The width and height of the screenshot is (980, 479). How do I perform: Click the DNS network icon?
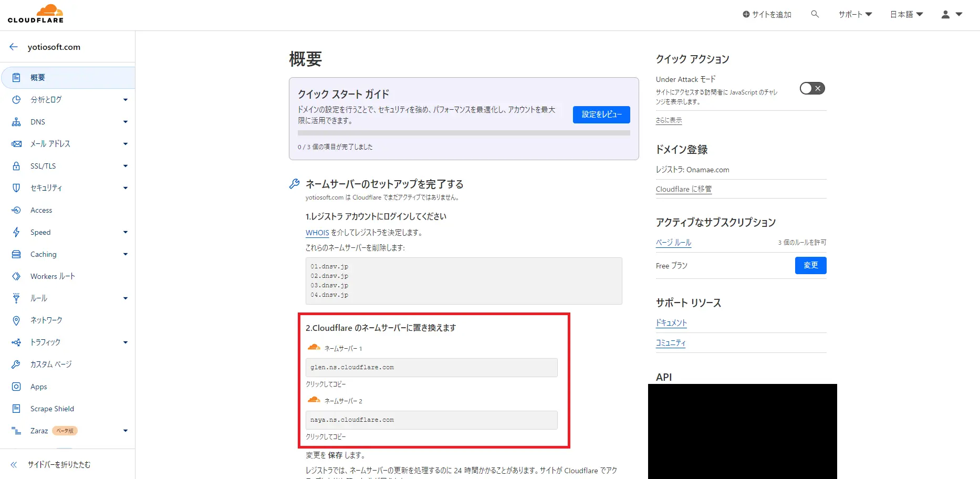click(x=16, y=122)
